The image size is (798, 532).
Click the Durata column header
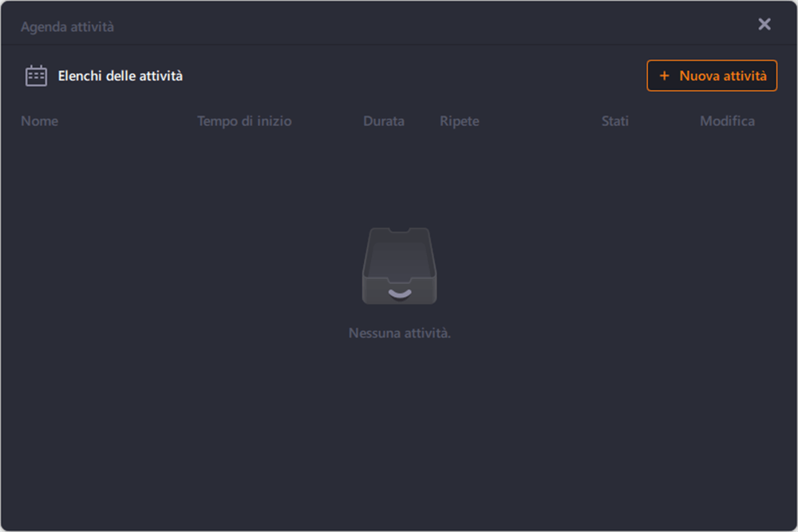(x=384, y=121)
